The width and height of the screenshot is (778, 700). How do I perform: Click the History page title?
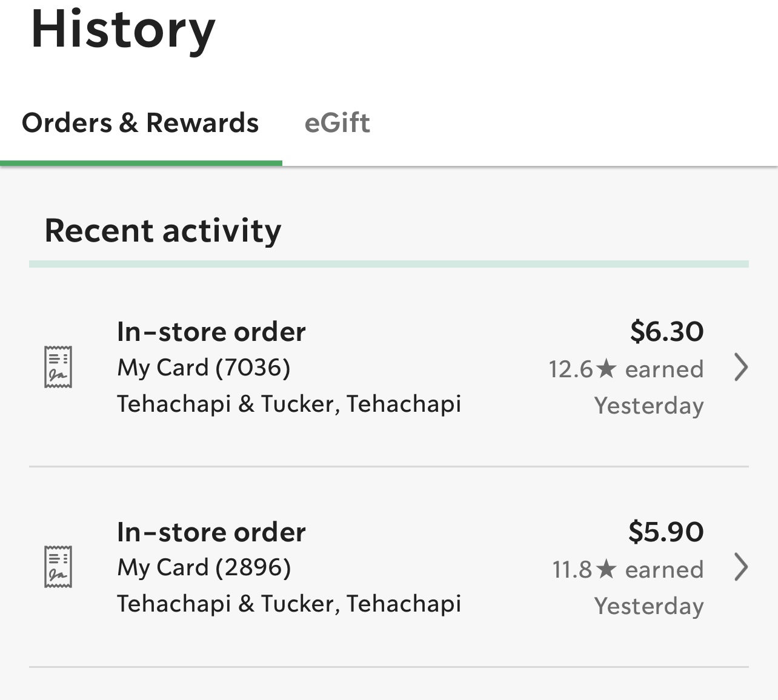[x=123, y=30]
